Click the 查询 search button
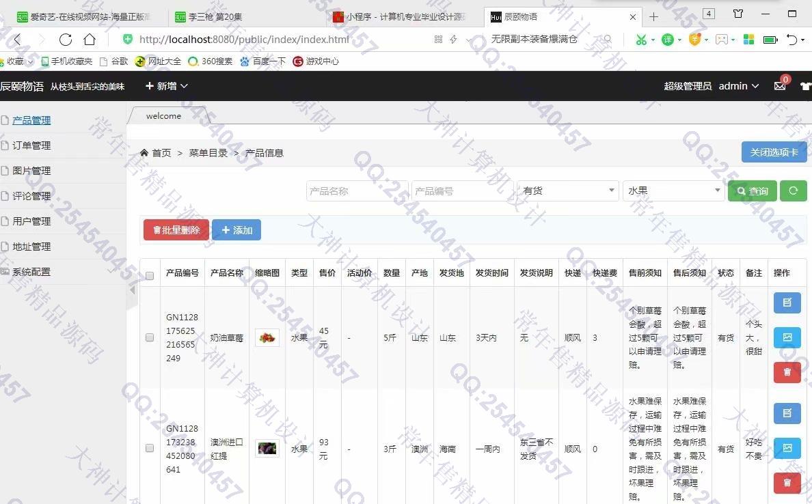 [x=753, y=191]
